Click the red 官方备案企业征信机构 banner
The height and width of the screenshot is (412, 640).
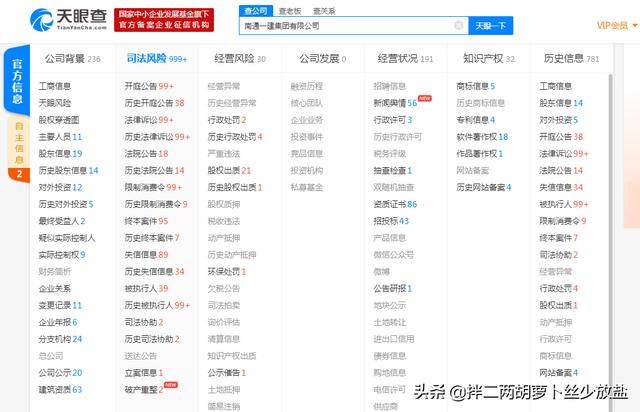[x=164, y=20]
